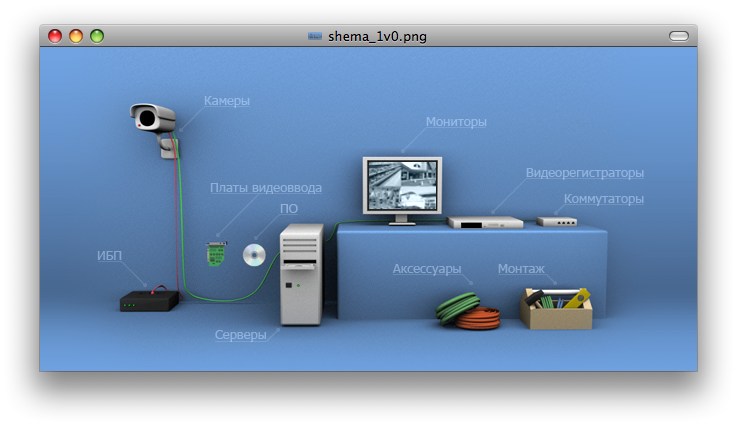The image size is (737, 426).
Task: Toggle the toolbar pill button in title bar
Action: coord(679,36)
